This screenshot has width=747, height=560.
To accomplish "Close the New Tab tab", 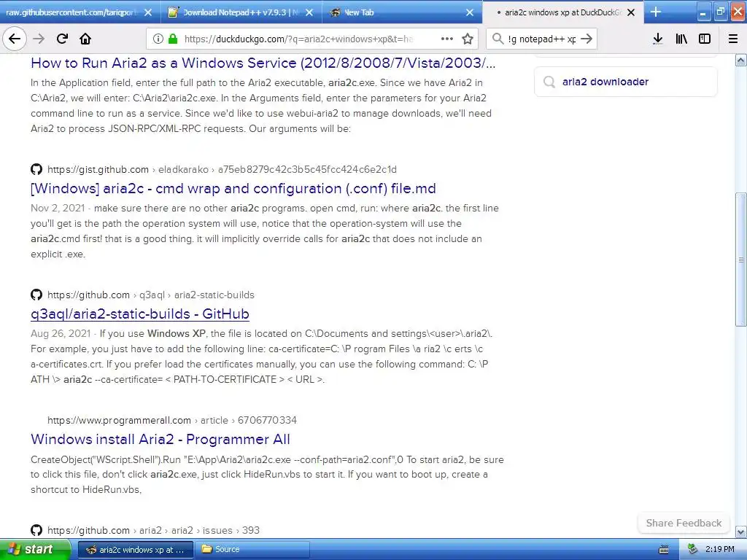I will 470,12.
